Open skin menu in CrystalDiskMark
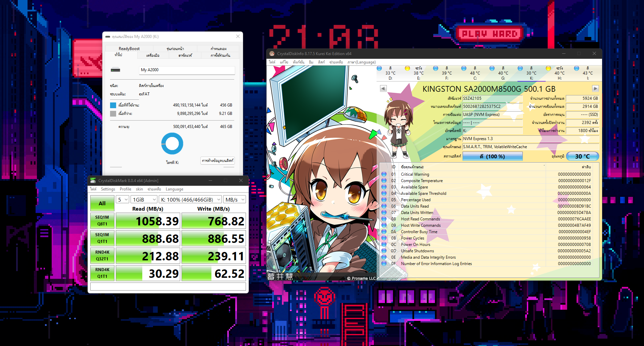 139,189
